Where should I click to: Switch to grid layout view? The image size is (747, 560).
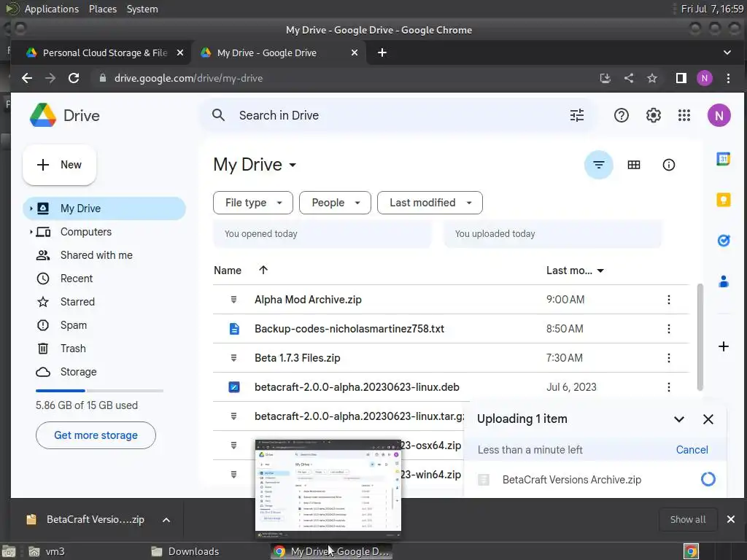(634, 165)
